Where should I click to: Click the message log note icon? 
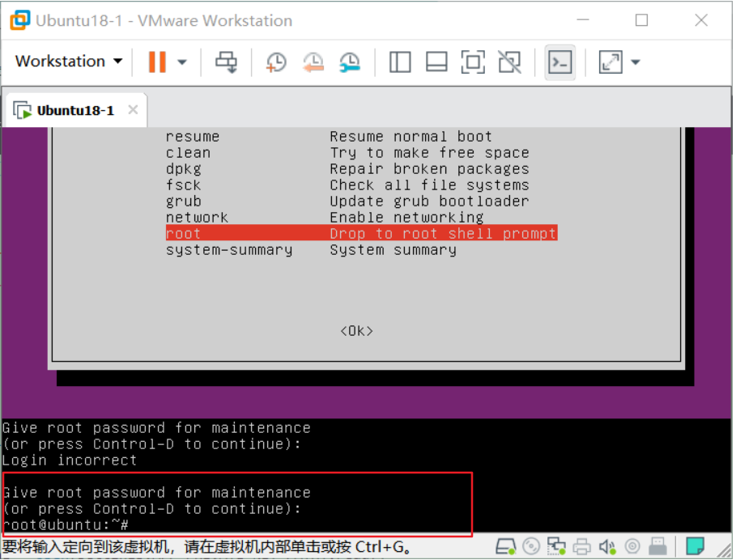click(x=695, y=546)
